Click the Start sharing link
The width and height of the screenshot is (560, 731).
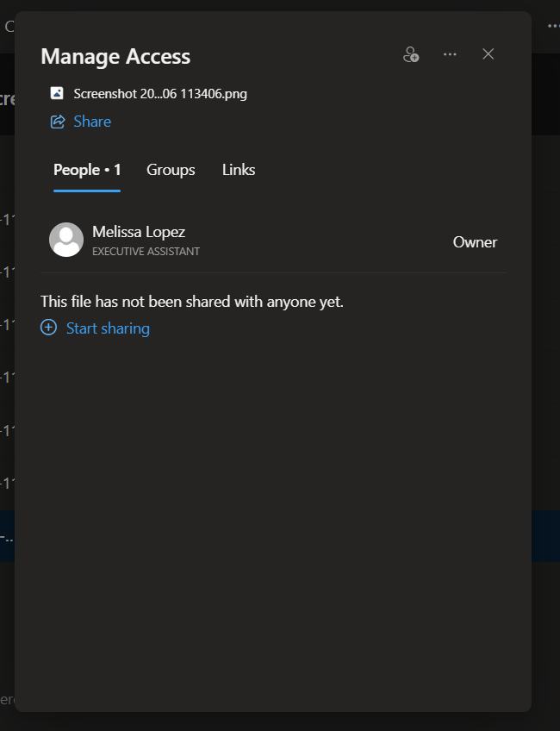click(108, 328)
